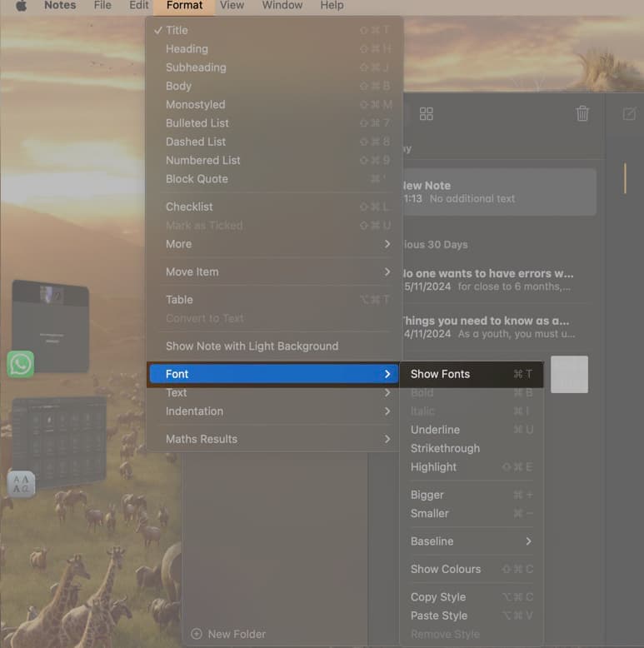The height and width of the screenshot is (648, 644).
Task: Choose Bulleted List format
Action: [273, 123]
